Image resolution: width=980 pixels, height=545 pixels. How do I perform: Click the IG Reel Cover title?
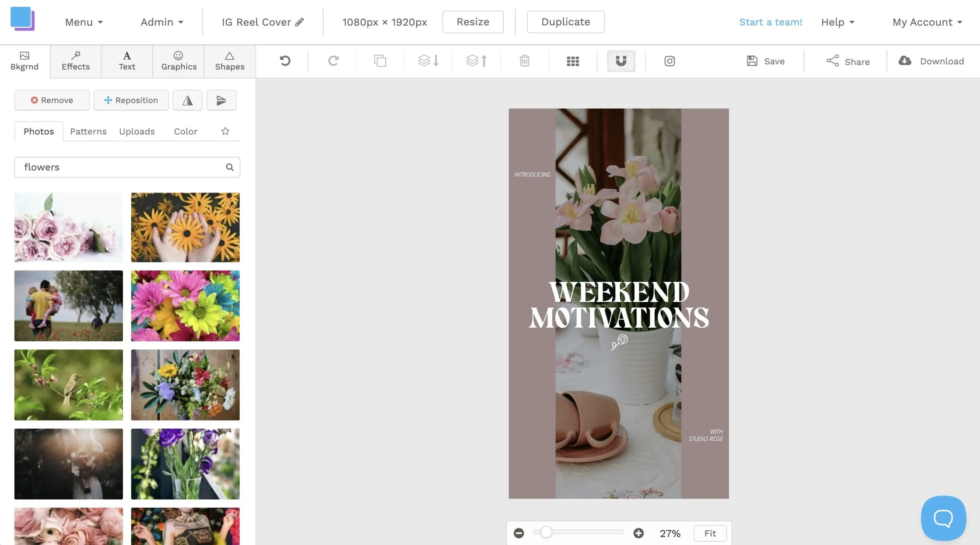coord(256,22)
